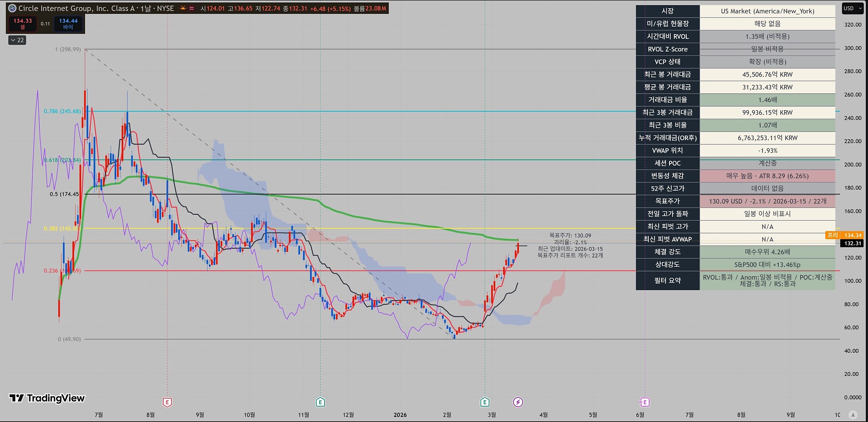Click the pre-market sun status icon

[x=183, y=8]
